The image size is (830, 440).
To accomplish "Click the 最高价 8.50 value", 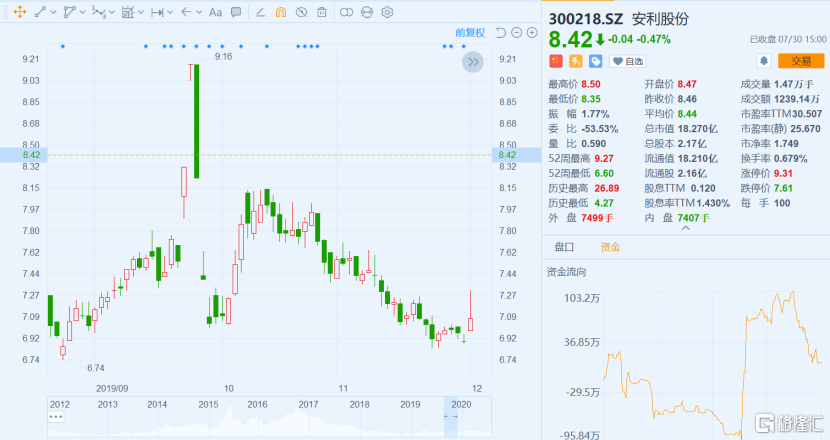I will [591, 84].
